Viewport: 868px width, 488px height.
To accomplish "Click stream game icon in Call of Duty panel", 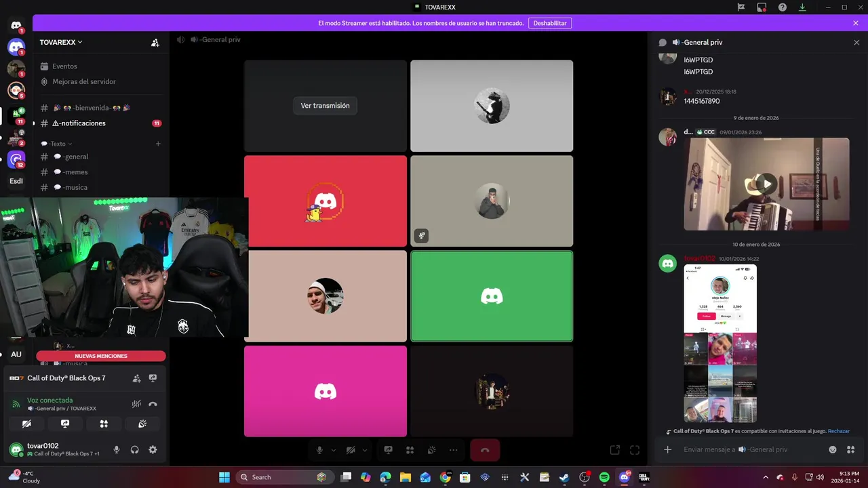I will coord(153,378).
